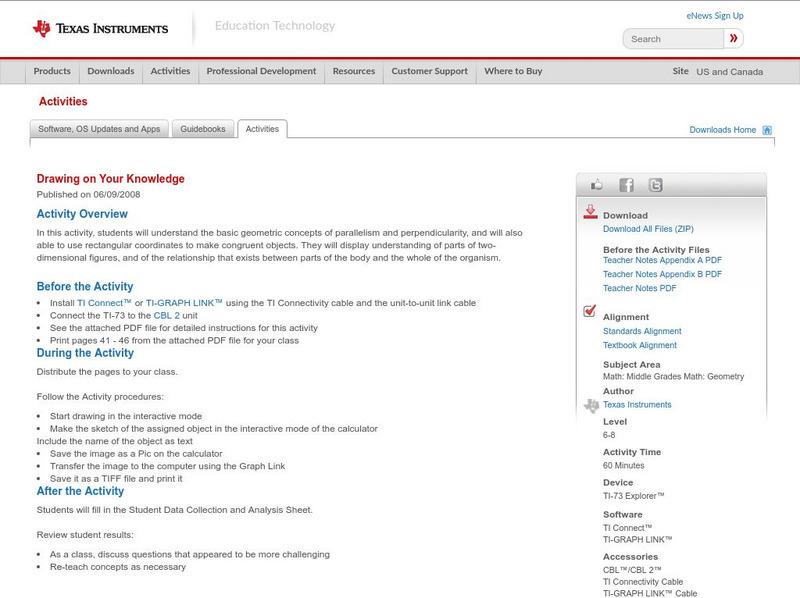Image resolution: width=800 pixels, height=598 pixels.
Task: Click the Before the Activity heading
Action: click(85, 286)
